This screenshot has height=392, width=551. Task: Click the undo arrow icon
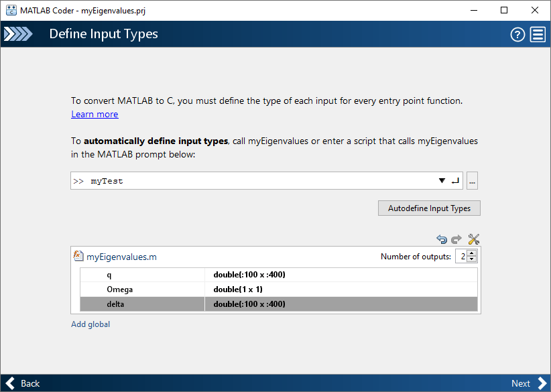(x=442, y=239)
